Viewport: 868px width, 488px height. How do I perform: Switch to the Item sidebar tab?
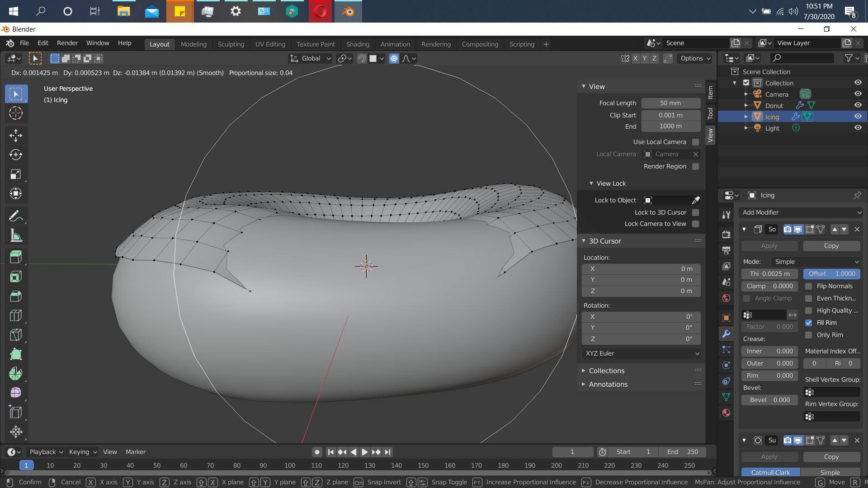710,93
